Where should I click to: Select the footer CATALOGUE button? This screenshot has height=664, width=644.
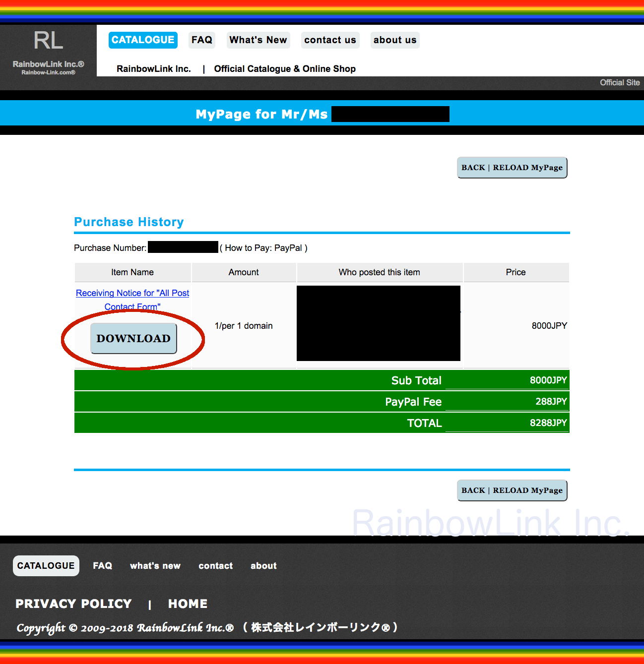pyautogui.click(x=46, y=566)
